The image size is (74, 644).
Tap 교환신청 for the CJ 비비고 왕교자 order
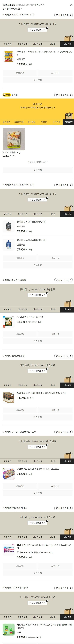55,334
